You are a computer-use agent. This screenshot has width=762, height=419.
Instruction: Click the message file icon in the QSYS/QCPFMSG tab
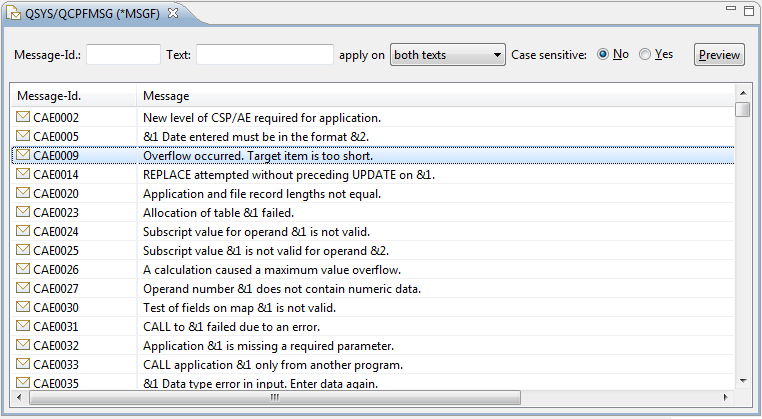pos(14,14)
